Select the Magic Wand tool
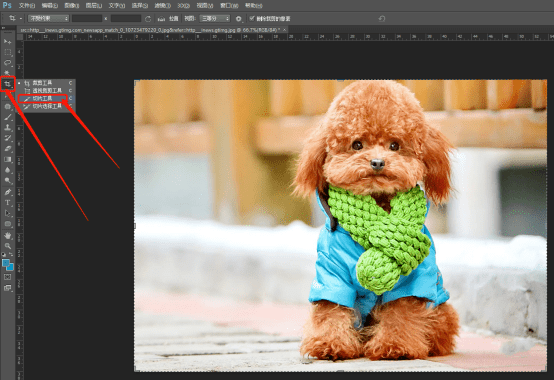The image size is (554, 380). [x=7, y=73]
